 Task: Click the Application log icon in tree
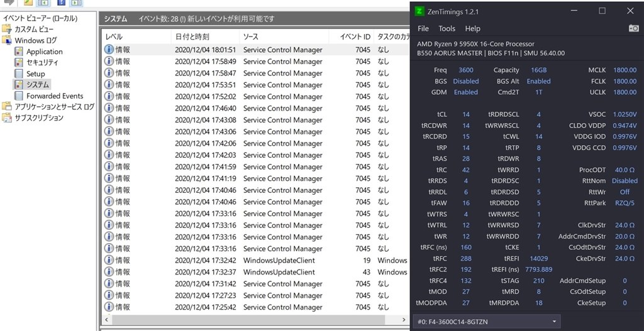[19, 52]
